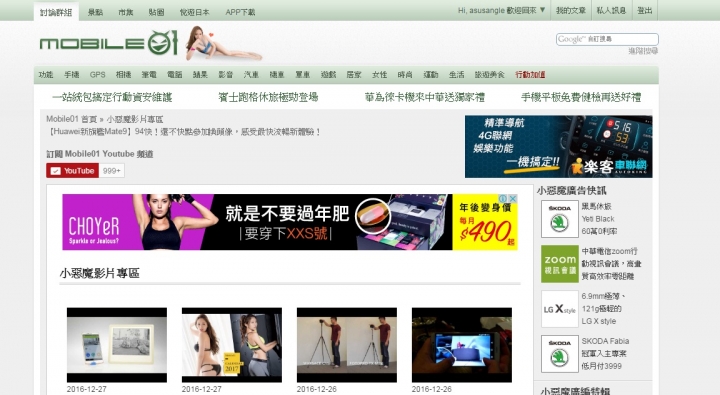The image size is (720, 395).
Task: Open the 運動 menu
Action: (x=431, y=74)
